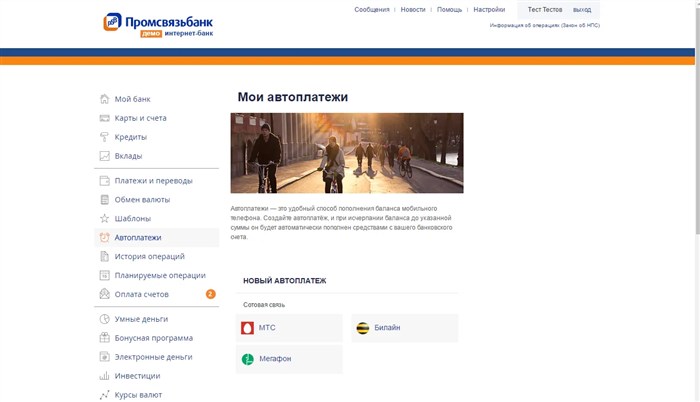700x402 pixels.
Task: Select Платежи и переводы menu item
Action: pos(154,181)
